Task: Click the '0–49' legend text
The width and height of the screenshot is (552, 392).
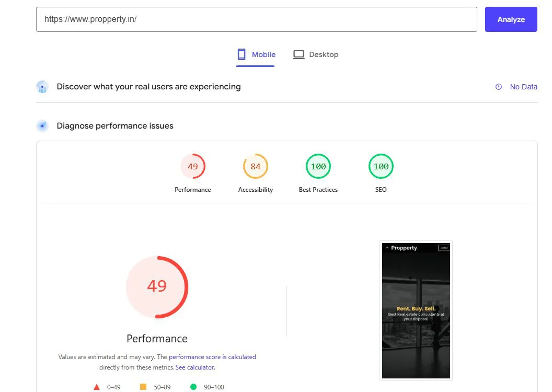Action: 114,387
